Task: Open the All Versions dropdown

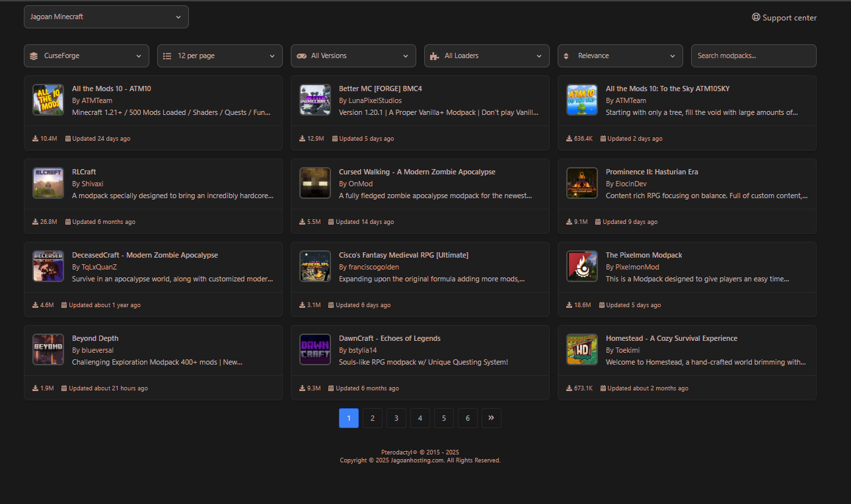Action: point(353,56)
